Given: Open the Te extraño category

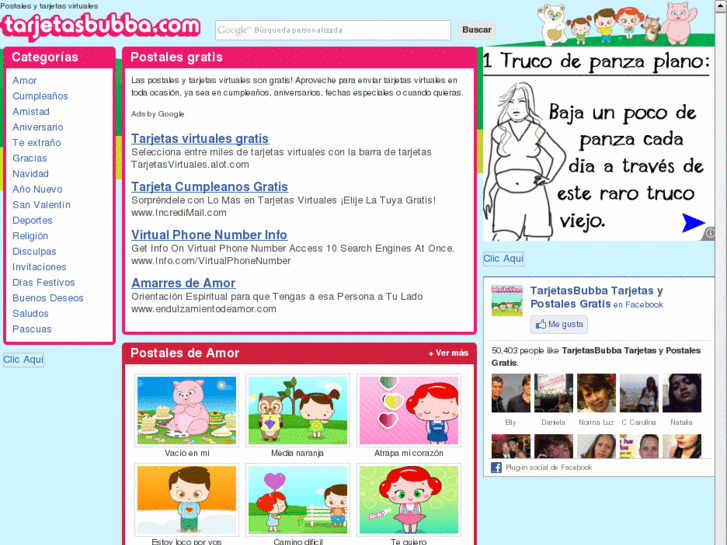Looking at the screenshot, I should [x=37, y=143].
